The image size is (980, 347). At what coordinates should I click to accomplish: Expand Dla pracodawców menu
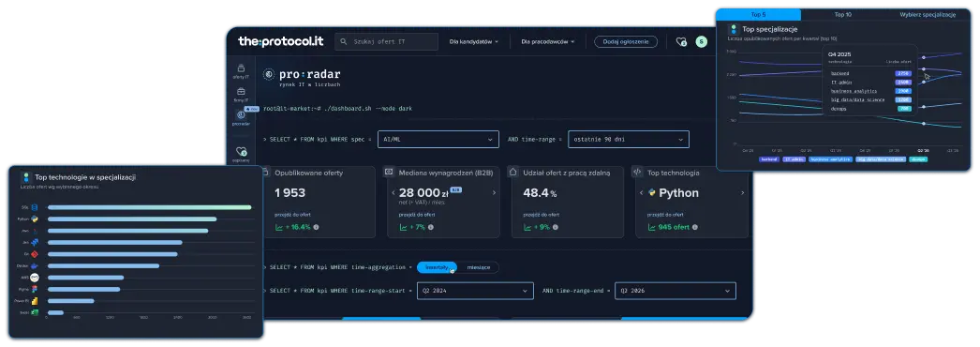tap(547, 42)
